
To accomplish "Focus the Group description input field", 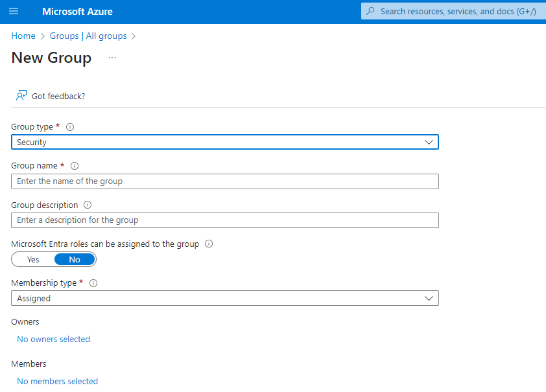I will (225, 220).
